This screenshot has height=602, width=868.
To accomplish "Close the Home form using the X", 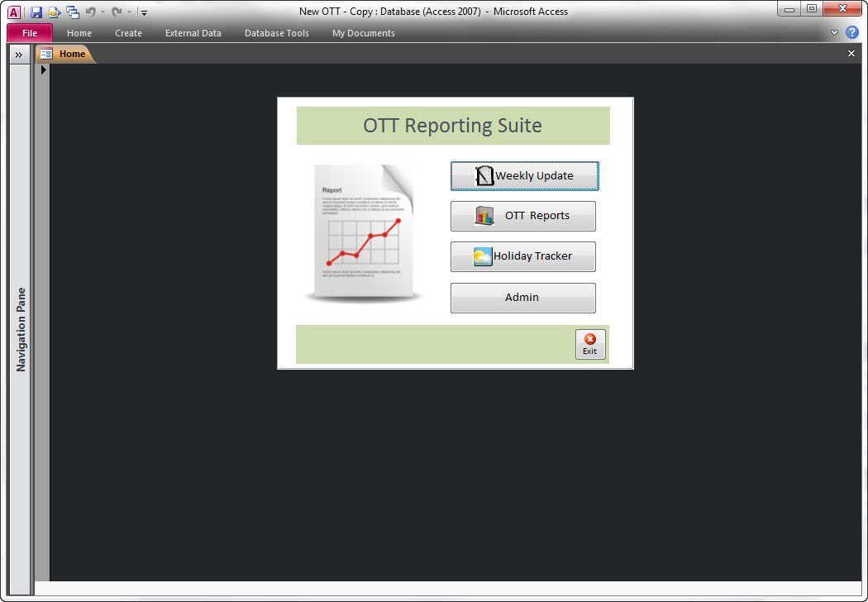I will (851, 54).
